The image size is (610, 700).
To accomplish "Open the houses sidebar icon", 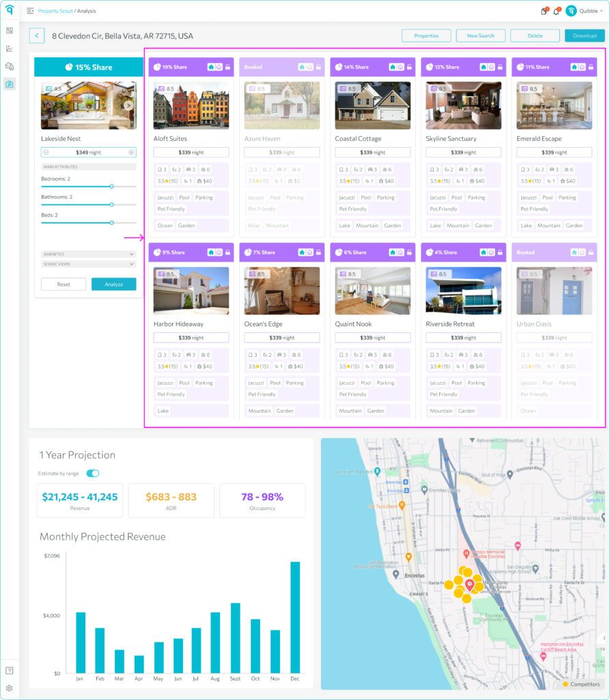I will pyautogui.click(x=10, y=66).
